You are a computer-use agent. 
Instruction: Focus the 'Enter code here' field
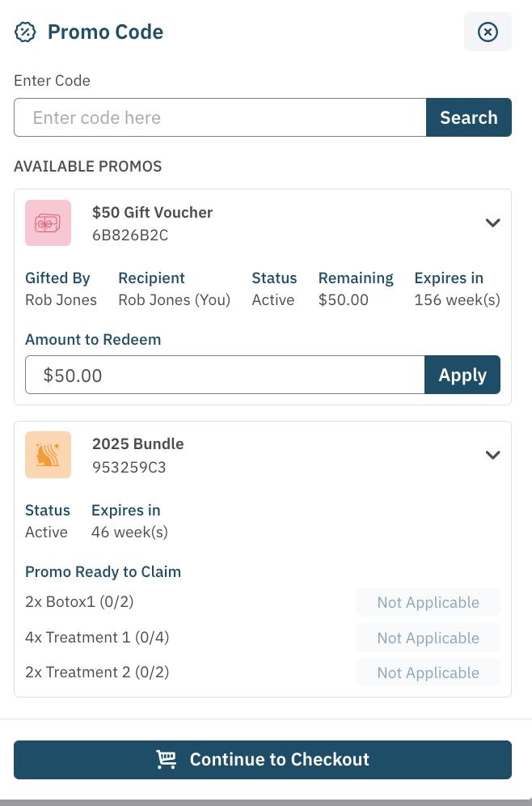[x=220, y=118]
